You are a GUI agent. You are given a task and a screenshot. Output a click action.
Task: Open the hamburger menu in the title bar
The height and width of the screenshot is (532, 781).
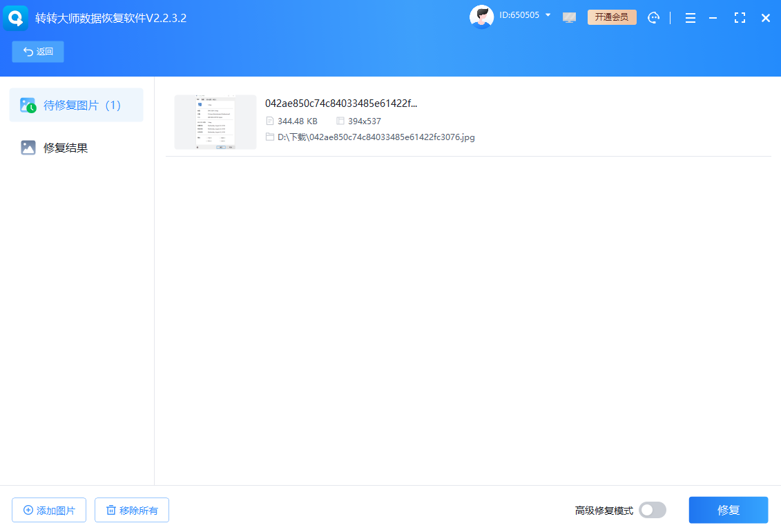690,18
